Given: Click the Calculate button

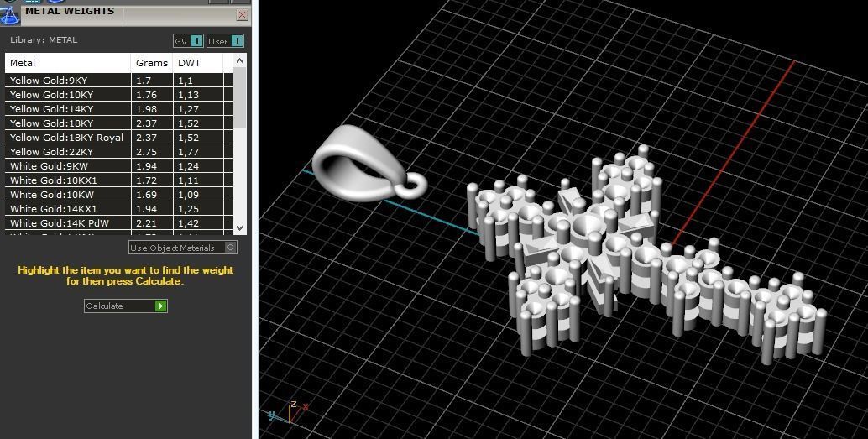Looking at the screenshot, I should click(126, 306).
